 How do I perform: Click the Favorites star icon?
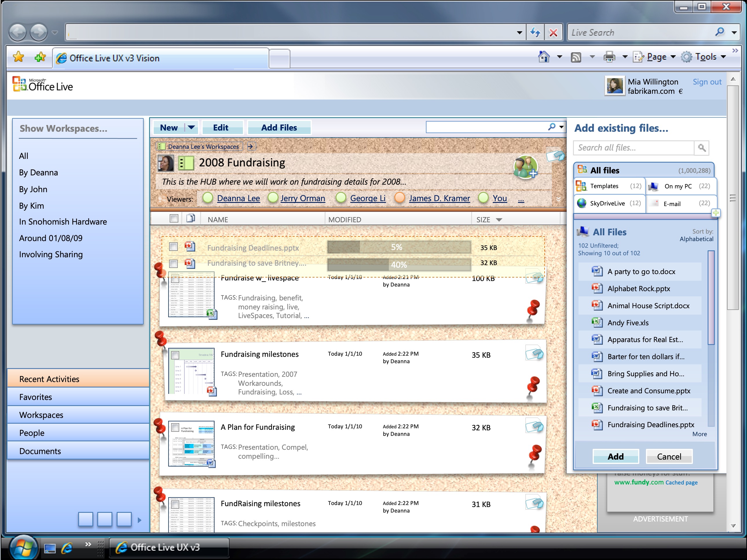pyautogui.click(x=18, y=57)
